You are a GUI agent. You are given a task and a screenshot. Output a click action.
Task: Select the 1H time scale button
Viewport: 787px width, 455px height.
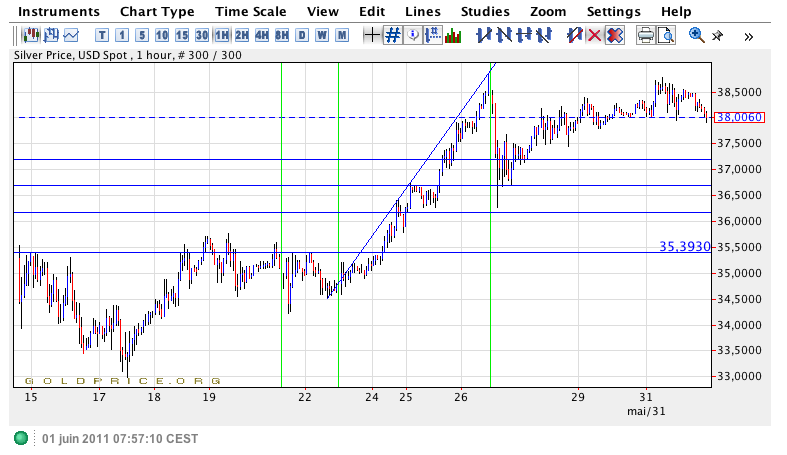[222, 35]
